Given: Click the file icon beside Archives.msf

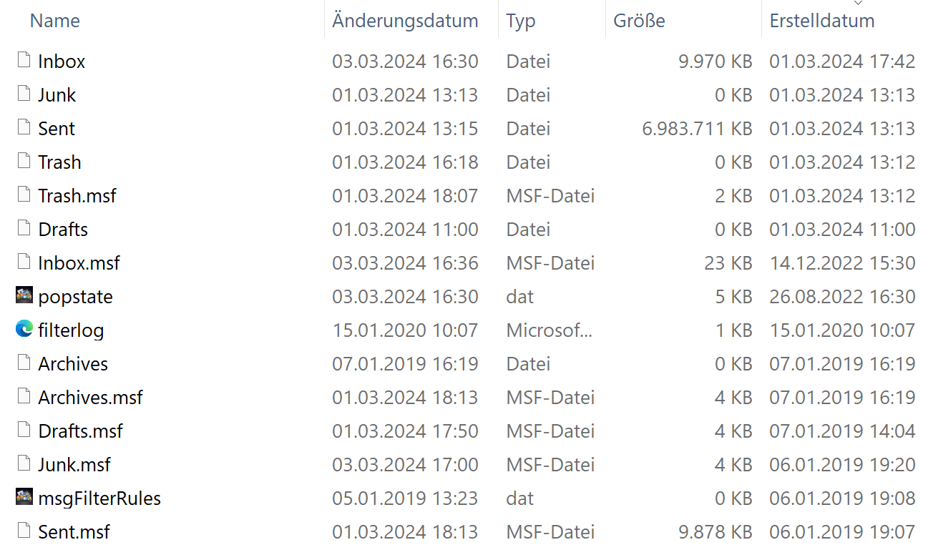Looking at the screenshot, I should pyautogui.click(x=24, y=396).
